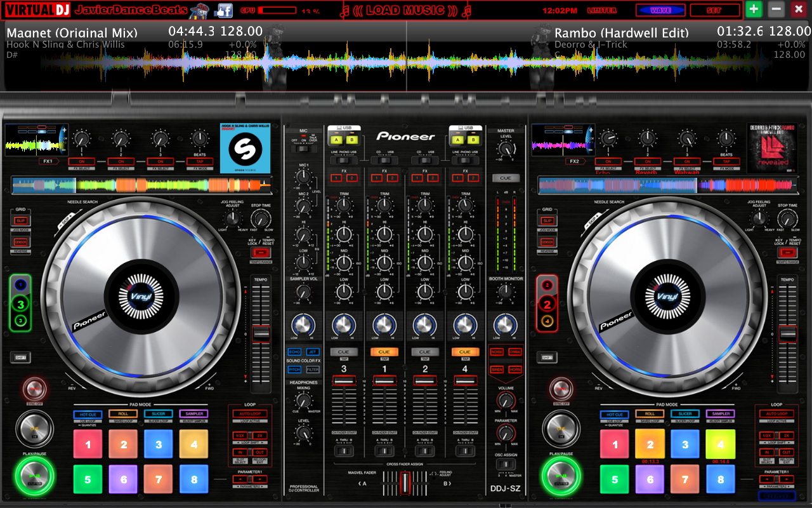The width and height of the screenshot is (812, 508).
Task: Trigger left deck hot cue pad 1
Action: 88,444
